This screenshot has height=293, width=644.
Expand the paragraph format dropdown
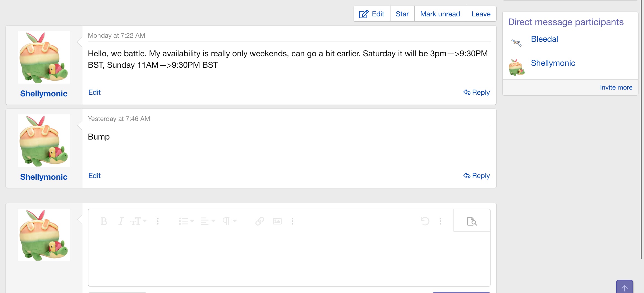click(229, 221)
